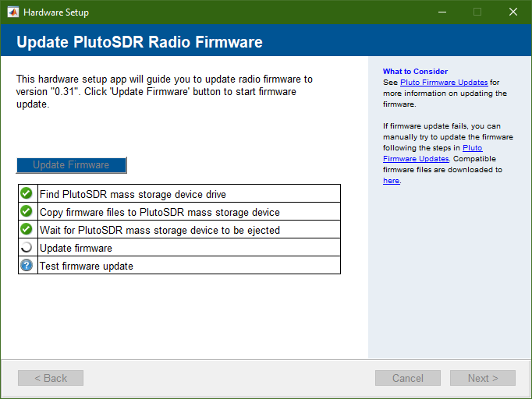
Task: Minimize the Hardware Setup window
Action: tap(442, 12)
